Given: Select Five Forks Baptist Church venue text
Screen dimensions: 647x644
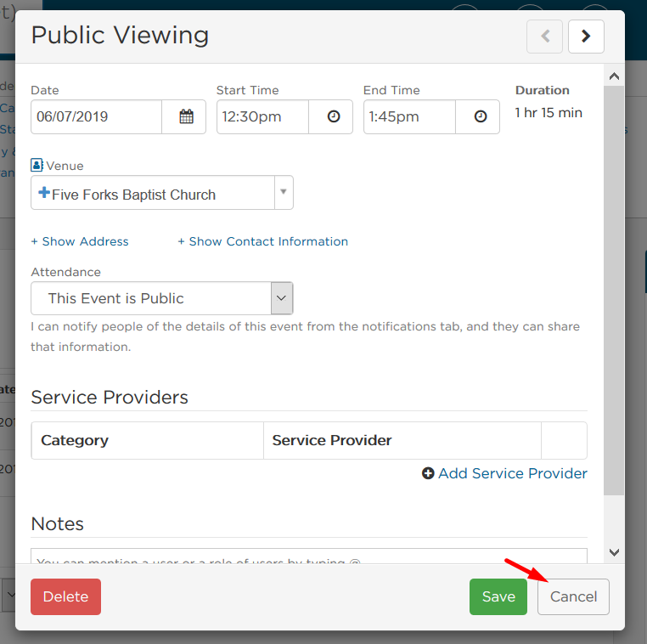Looking at the screenshot, I should tap(133, 195).
